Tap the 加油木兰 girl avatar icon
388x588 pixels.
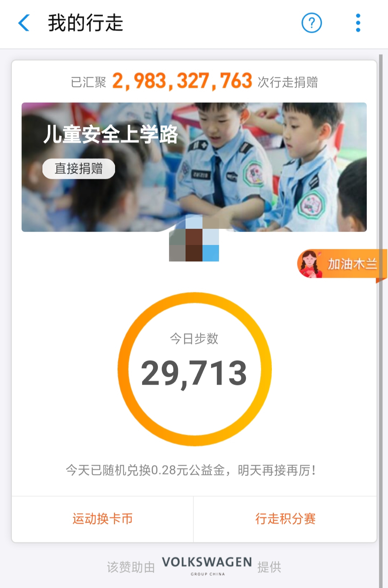pyautogui.click(x=310, y=264)
